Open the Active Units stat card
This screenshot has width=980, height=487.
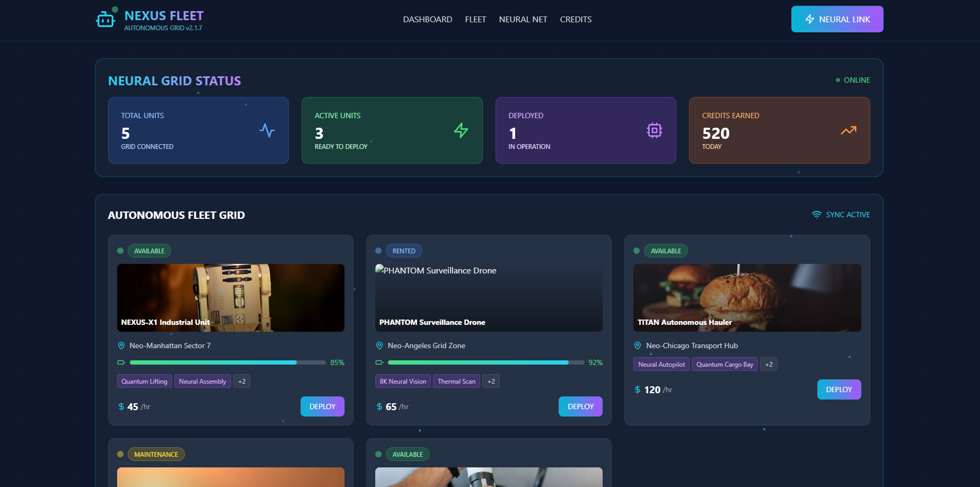[392, 130]
